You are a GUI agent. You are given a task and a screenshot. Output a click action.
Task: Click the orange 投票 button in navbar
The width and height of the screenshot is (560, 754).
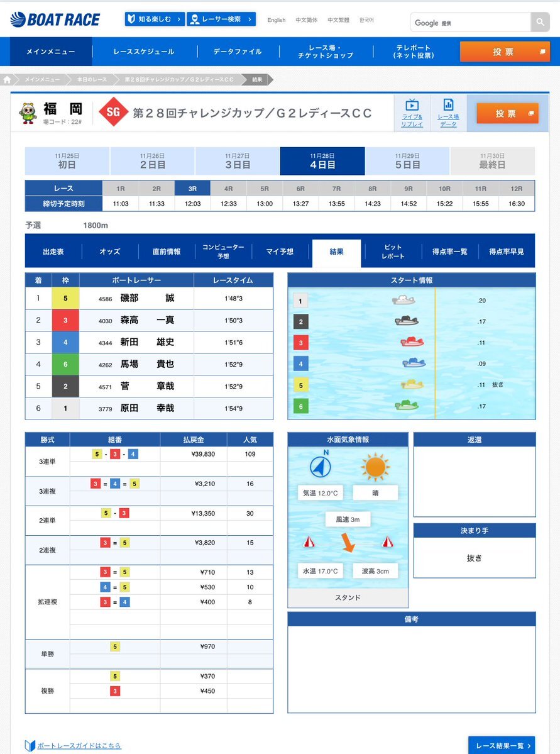505,52
